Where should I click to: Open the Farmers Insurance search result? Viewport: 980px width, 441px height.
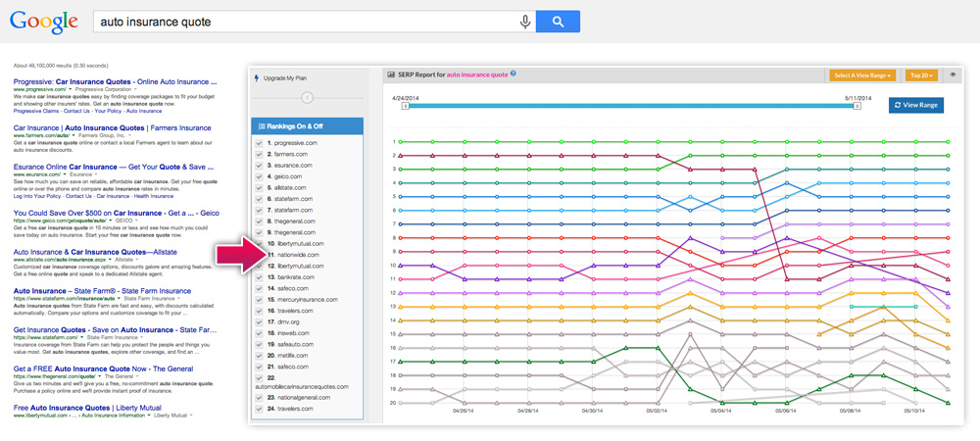coord(113,127)
